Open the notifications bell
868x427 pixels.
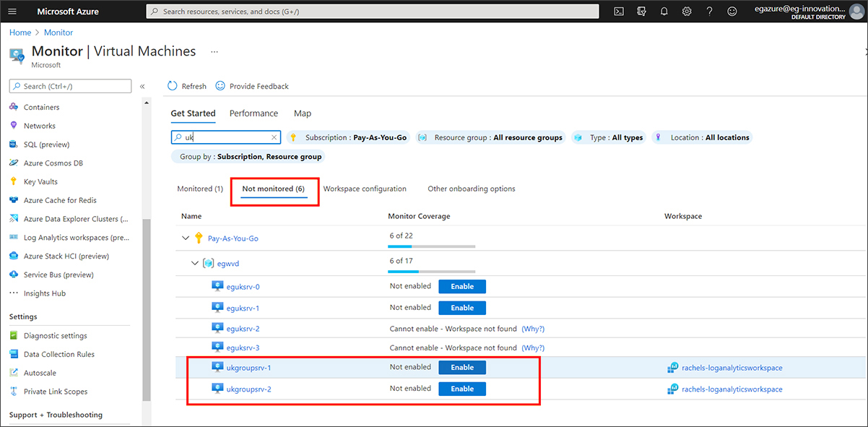664,12
